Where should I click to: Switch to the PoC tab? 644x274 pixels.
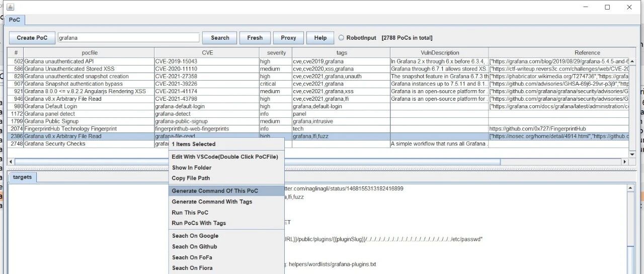(14, 20)
